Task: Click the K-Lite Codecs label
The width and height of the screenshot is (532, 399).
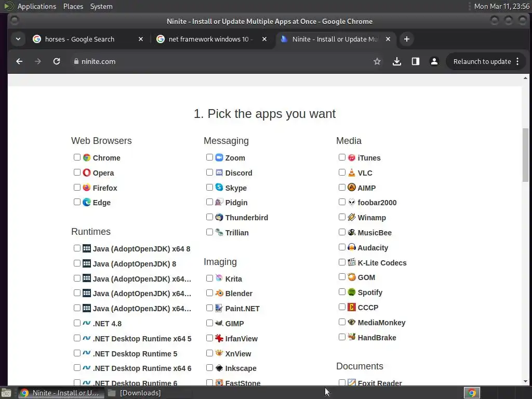Action: tap(382, 262)
